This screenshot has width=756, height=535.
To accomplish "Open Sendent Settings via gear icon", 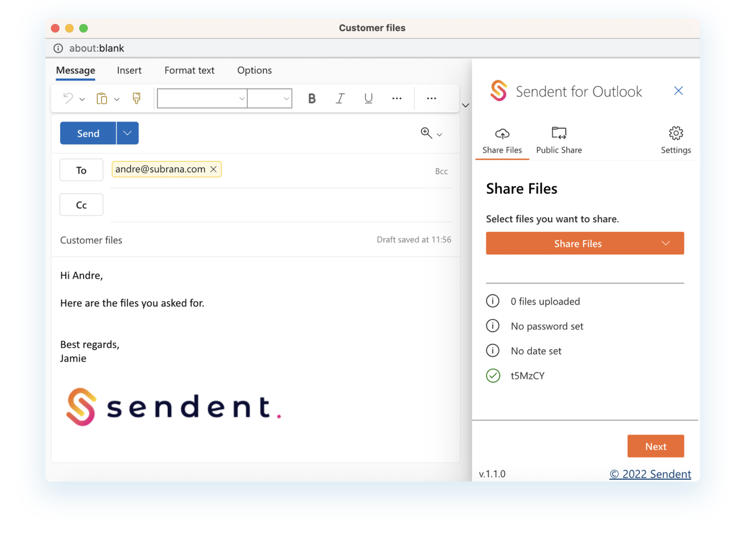I will click(x=676, y=133).
